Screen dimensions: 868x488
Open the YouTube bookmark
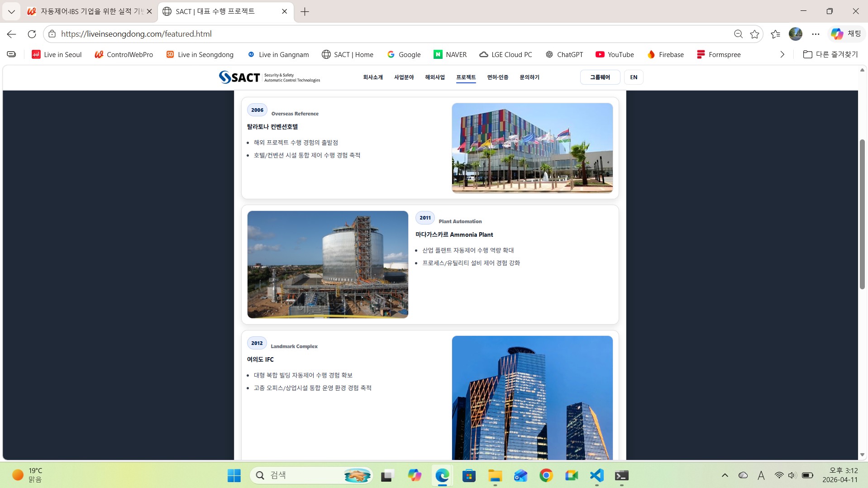[614, 54]
